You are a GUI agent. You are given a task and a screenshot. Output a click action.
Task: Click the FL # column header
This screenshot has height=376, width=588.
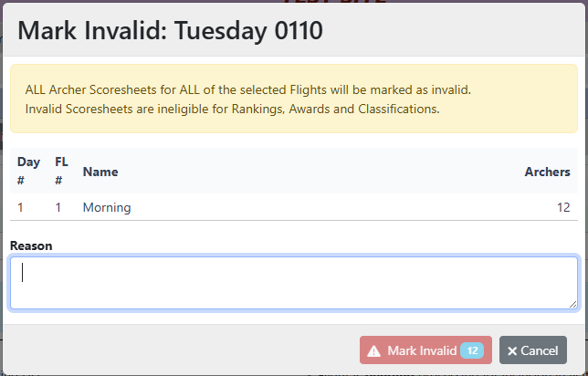point(61,171)
